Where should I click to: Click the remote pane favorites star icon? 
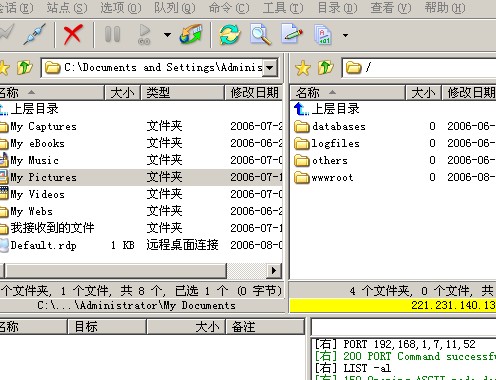click(x=303, y=68)
